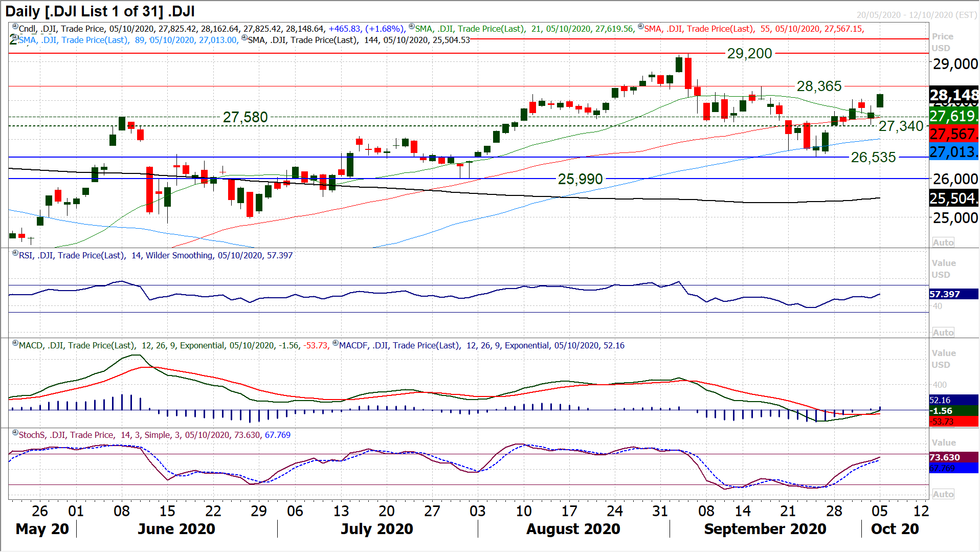Click the MACDF value label 52.16
The height and width of the screenshot is (552, 980).
[x=953, y=400]
